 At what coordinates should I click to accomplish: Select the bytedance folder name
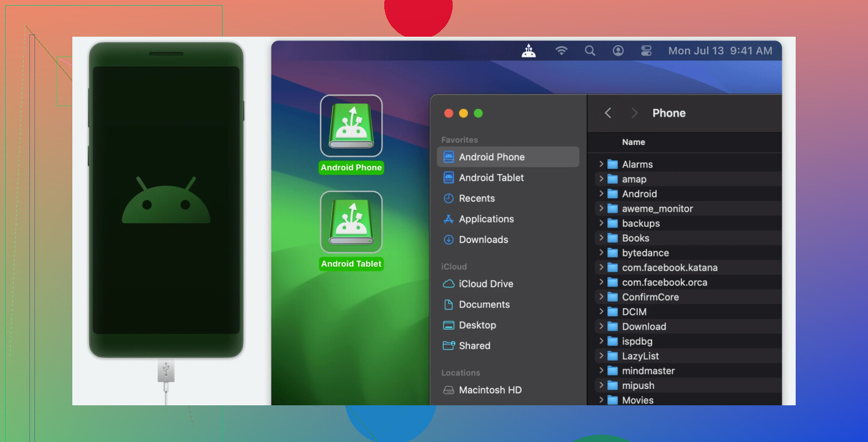[645, 252]
